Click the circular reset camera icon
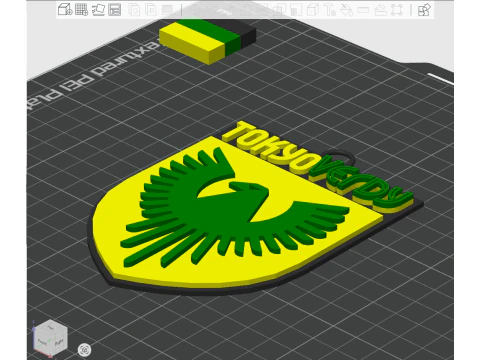480x360 pixels. 85,350
